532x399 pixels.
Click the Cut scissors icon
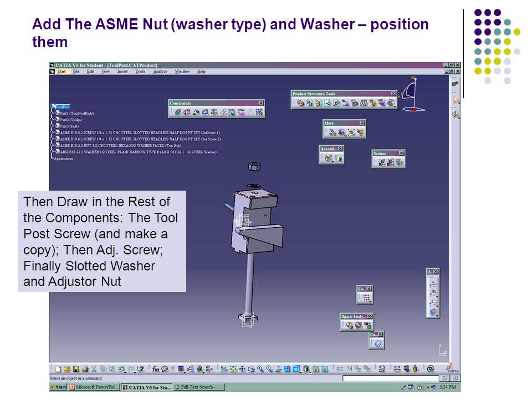94,369
